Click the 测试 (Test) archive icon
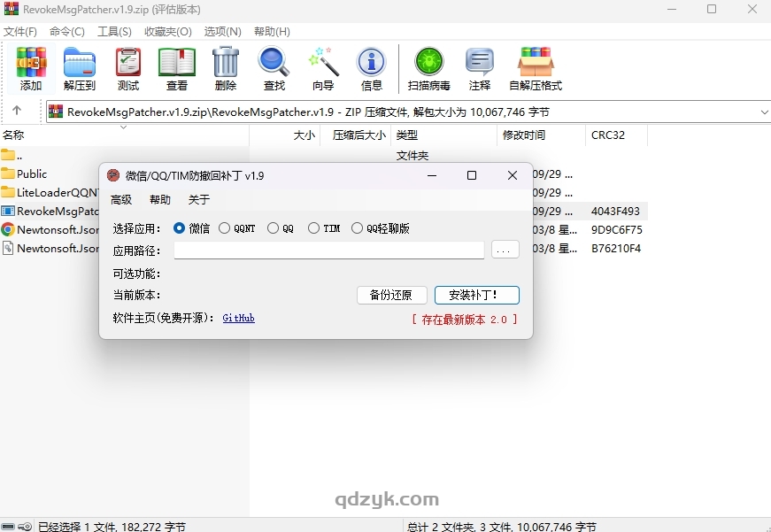 click(127, 68)
